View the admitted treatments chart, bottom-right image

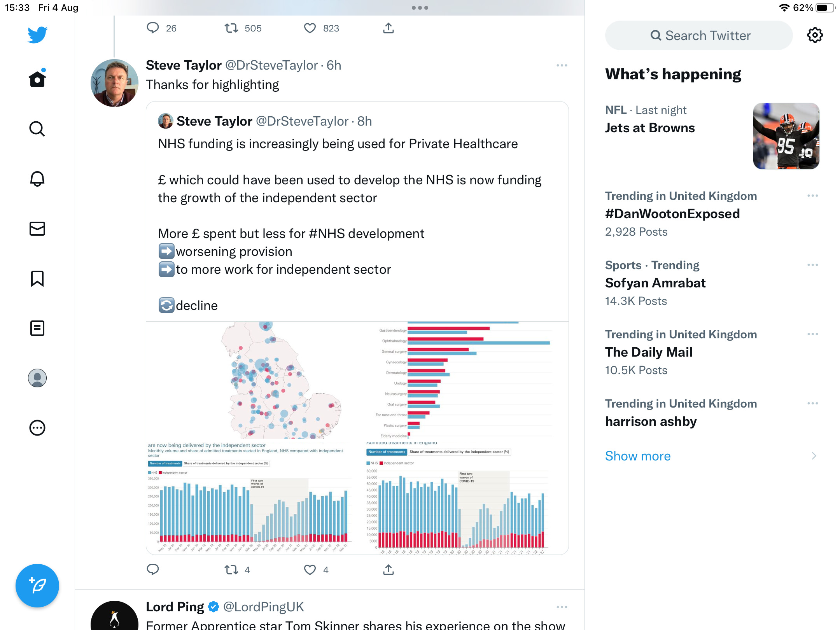(x=463, y=497)
